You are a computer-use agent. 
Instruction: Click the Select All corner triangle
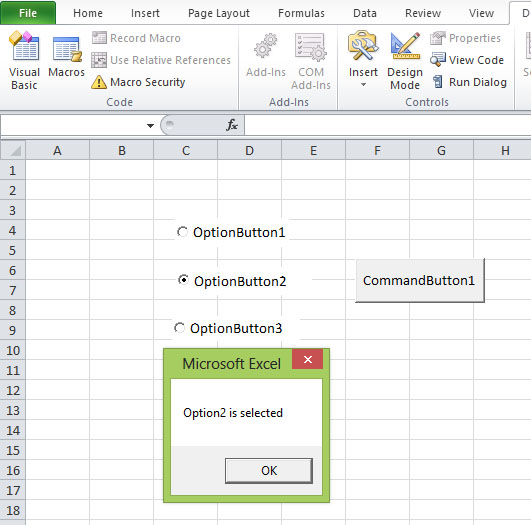(x=13, y=150)
